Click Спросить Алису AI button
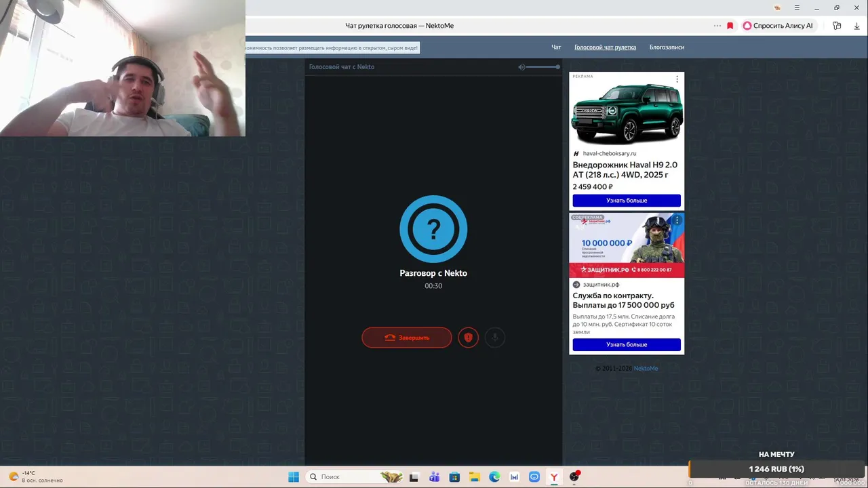 [778, 26]
